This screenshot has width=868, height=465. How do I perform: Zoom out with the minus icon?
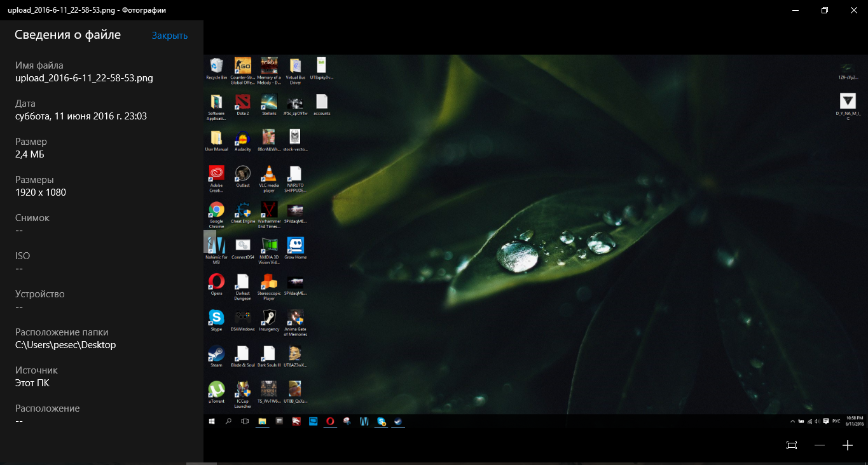(820, 445)
